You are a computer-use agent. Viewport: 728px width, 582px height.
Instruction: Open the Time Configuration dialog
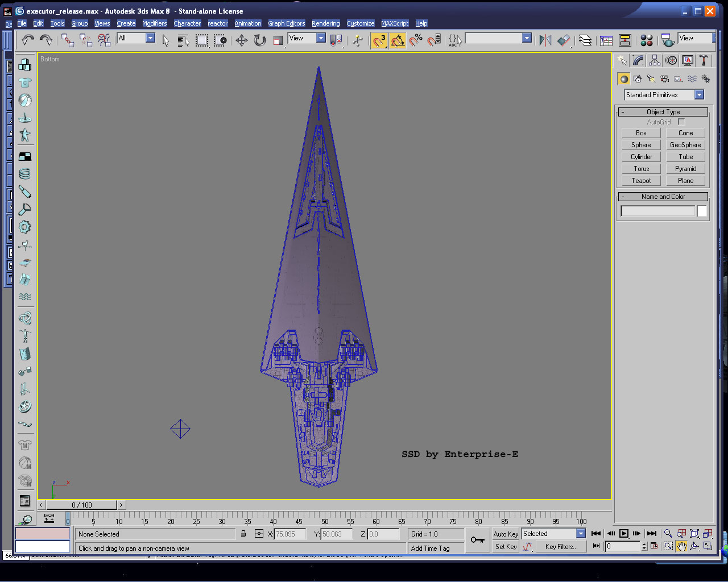click(654, 546)
